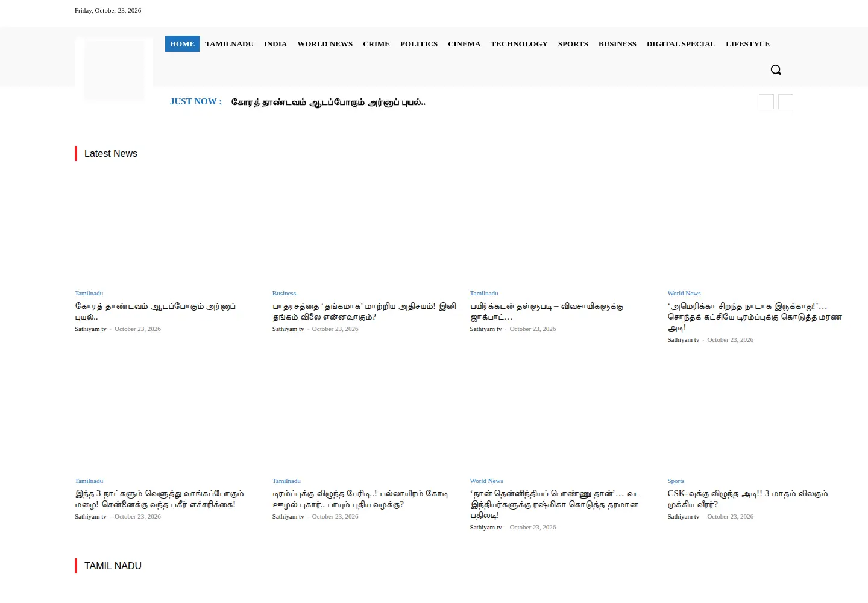Open headline about 3 நாட்களும் மழை
Viewport: 868px width, 603px height.
(159, 499)
